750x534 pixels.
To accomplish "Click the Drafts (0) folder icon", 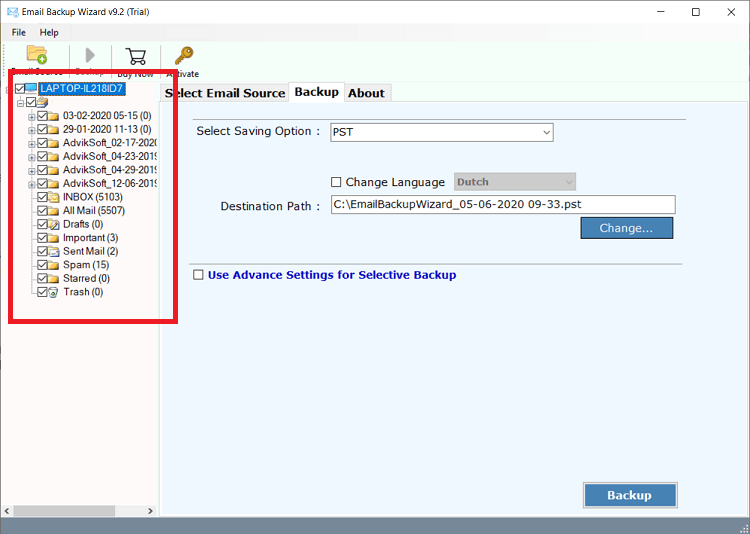I will pyautogui.click(x=54, y=224).
